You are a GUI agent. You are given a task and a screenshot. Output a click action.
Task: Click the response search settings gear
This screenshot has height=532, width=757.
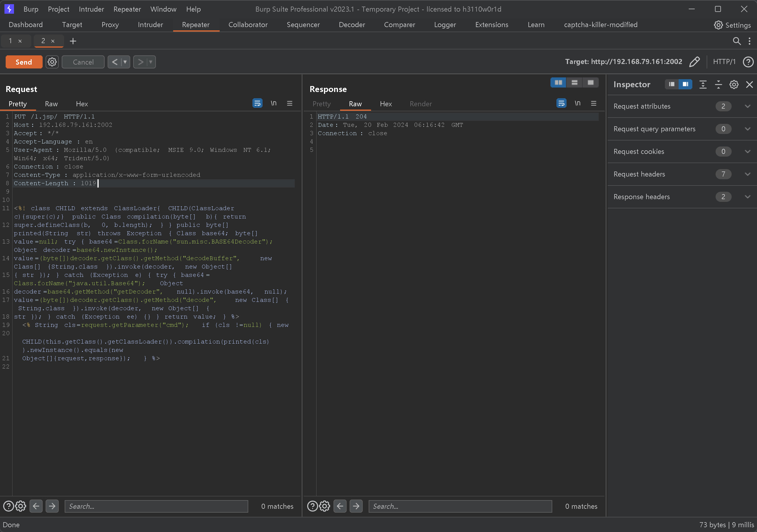coord(325,506)
